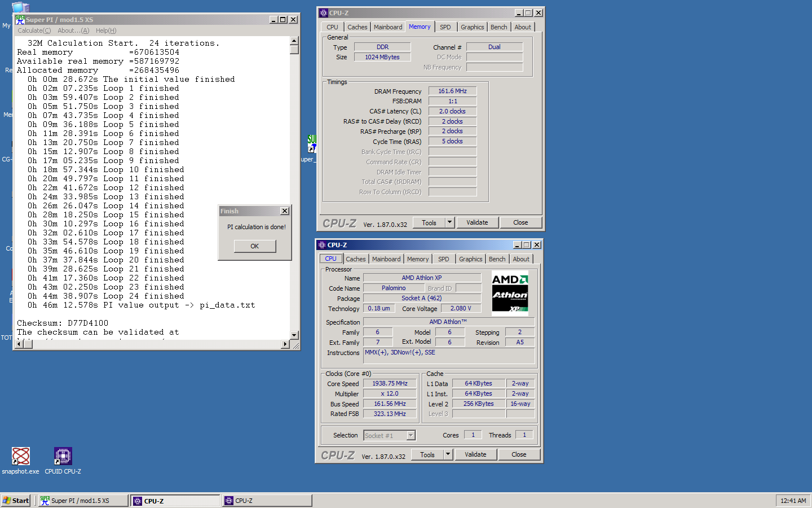Image resolution: width=812 pixels, height=508 pixels.
Task: Click the Super PI shortcut on the desktop
Action: (x=312, y=148)
